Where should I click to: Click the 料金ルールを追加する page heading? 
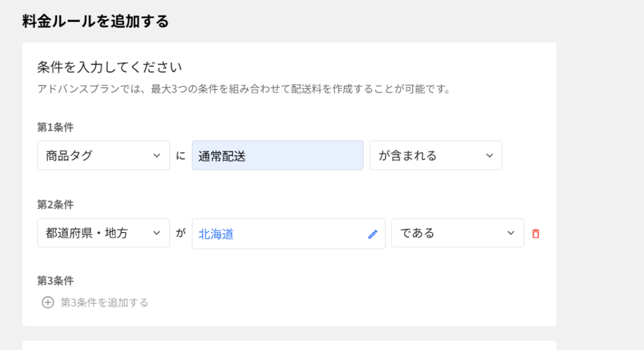pyautogui.click(x=96, y=21)
